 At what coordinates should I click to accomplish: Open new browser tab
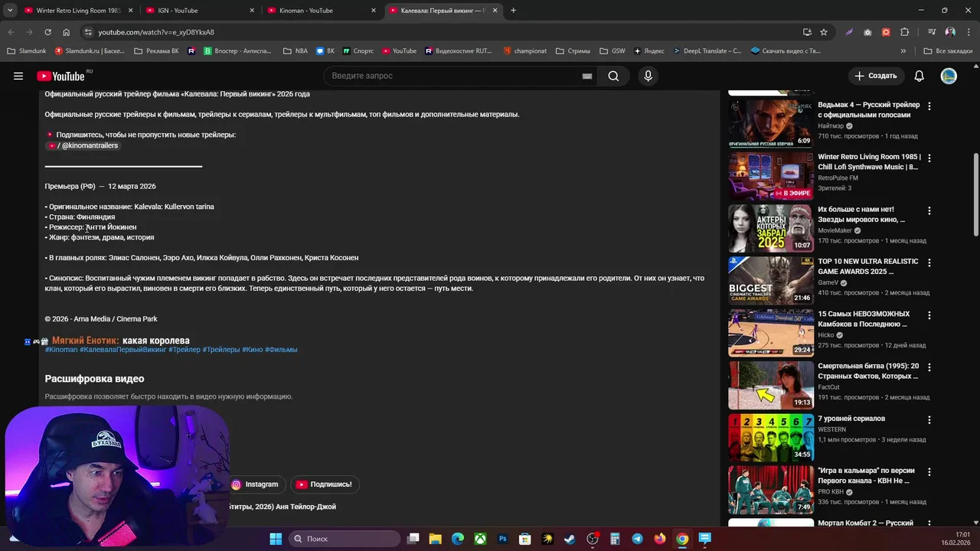pyautogui.click(x=513, y=11)
